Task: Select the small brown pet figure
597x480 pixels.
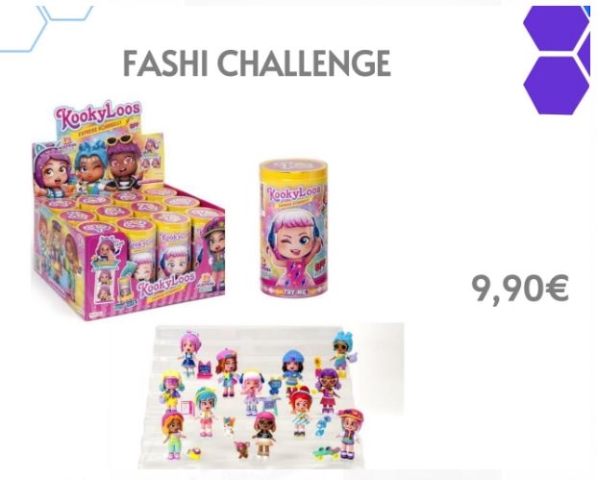Action: [241, 449]
